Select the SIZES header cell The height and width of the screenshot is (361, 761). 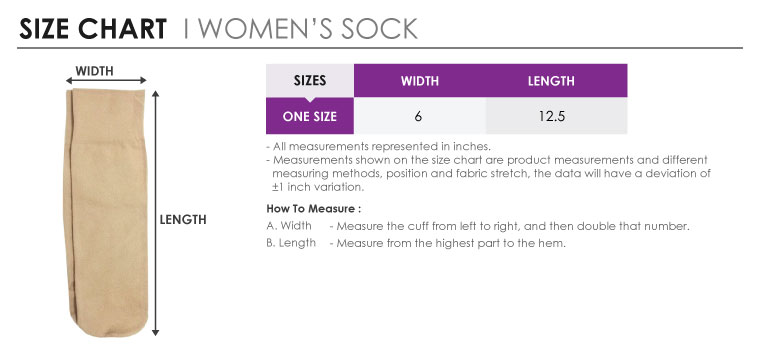click(310, 81)
